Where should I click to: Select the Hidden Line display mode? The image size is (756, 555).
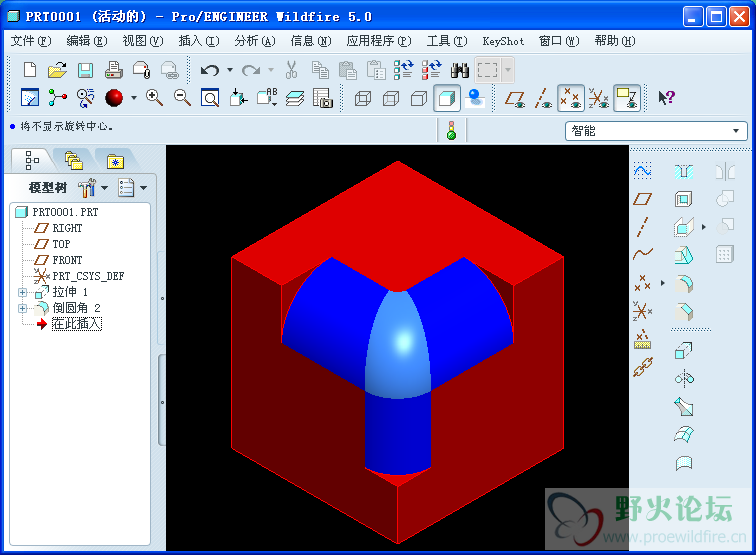391,98
